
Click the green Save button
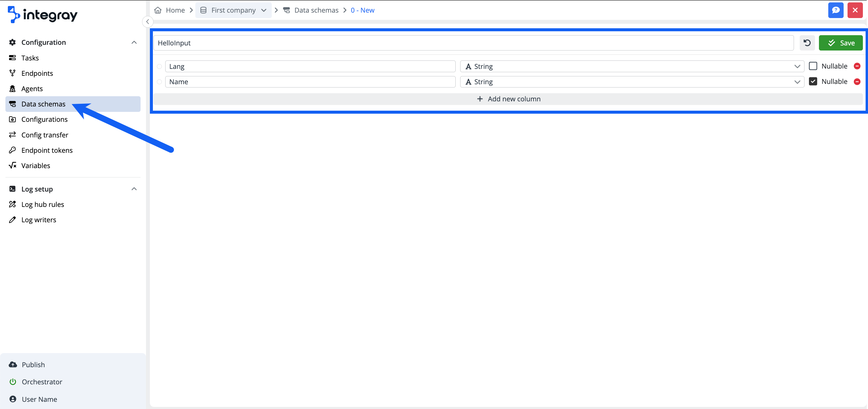[x=840, y=43]
